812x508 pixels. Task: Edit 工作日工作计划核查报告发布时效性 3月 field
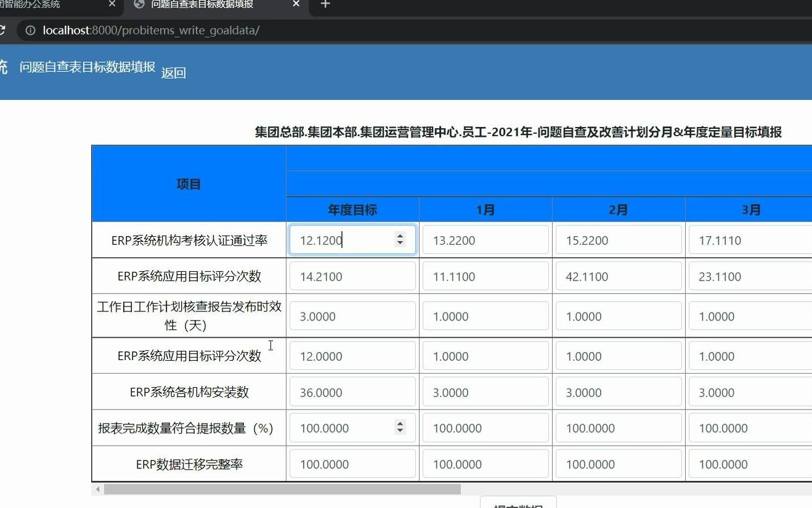pos(750,316)
